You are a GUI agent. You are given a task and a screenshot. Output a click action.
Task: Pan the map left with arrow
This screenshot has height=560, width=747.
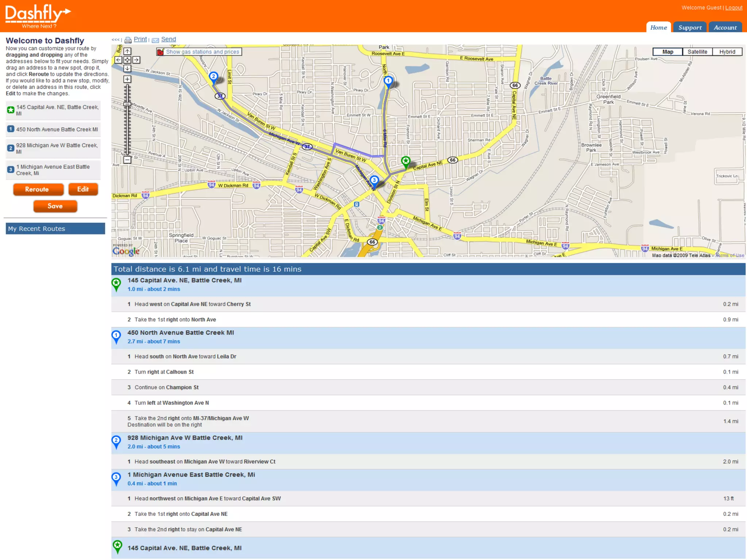pos(119,60)
